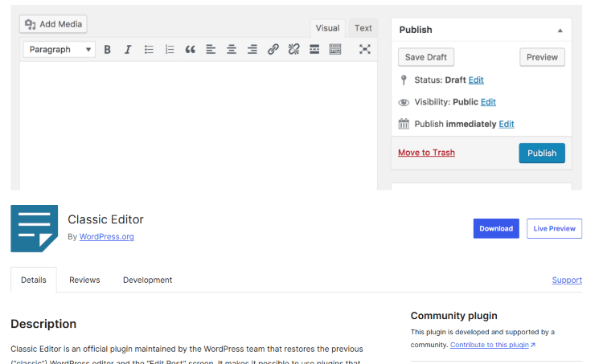
Task: Edit the Visibility setting
Action: coord(488,102)
